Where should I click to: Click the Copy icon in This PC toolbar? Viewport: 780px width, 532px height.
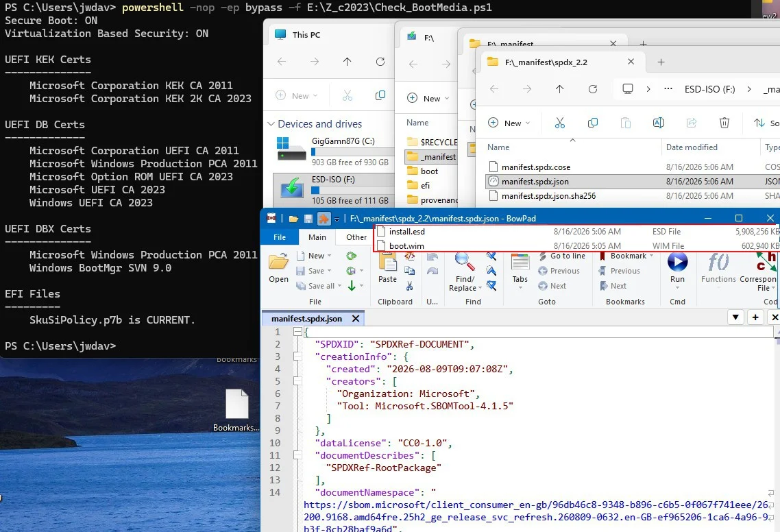(380, 95)
